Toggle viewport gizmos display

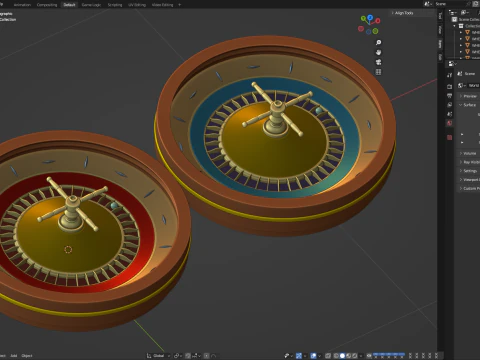pos(299,356)
